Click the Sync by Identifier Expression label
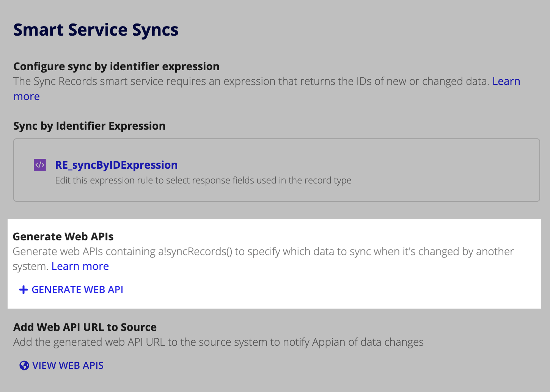 pyautogui.click(x=89, y=126)
